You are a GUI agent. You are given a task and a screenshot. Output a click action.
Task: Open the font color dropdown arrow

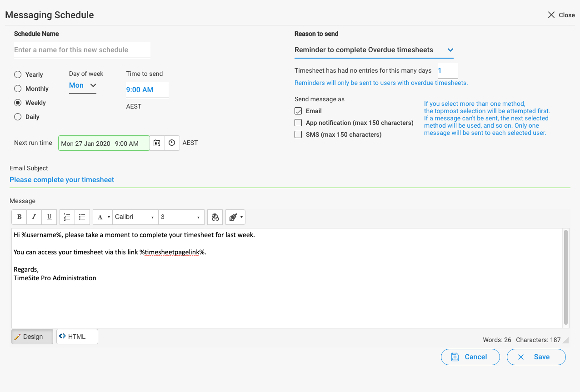[109, 217]
